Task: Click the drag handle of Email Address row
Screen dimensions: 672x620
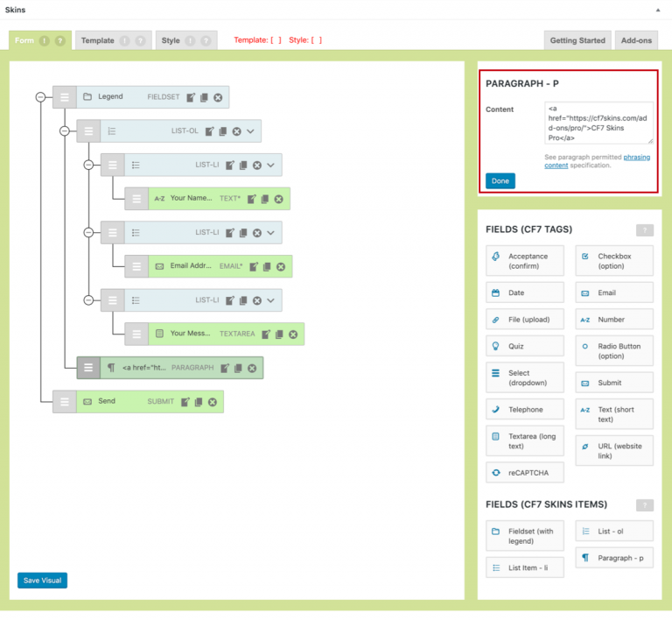Action: click(136, 266)
